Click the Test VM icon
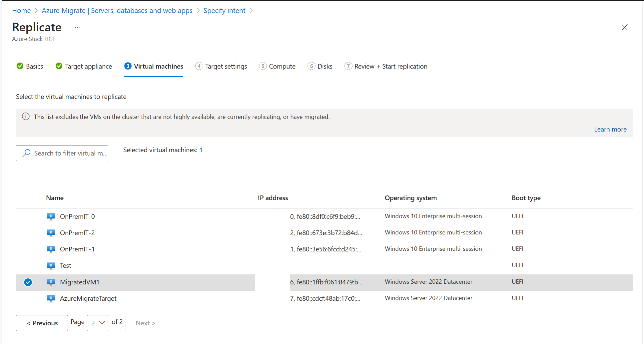Image resolution: width=644 pixels, height=344 pixels. coord(51,265)
